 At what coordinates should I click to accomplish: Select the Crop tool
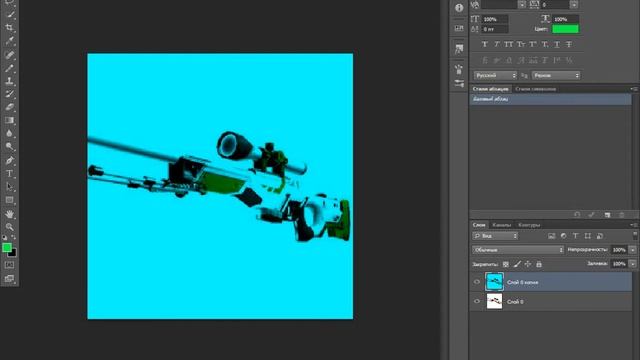(9, 28)
